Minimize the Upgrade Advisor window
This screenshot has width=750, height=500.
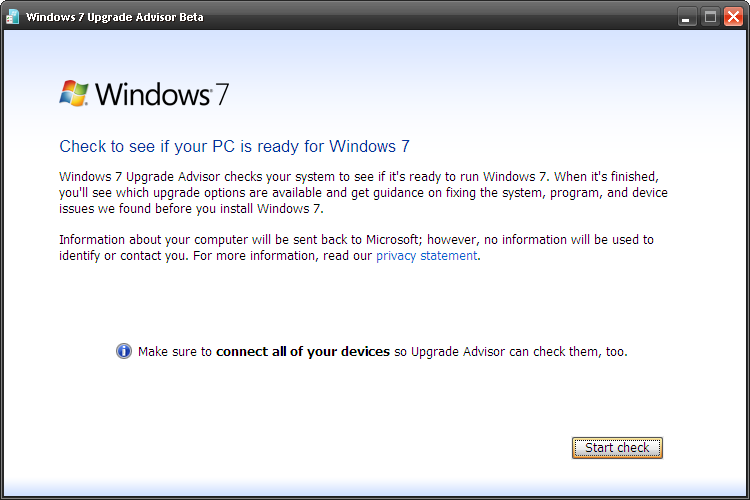point(687,17)
